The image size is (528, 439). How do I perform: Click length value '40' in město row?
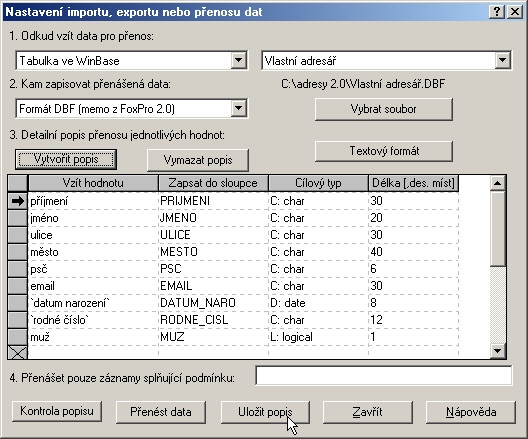point(413,252)
